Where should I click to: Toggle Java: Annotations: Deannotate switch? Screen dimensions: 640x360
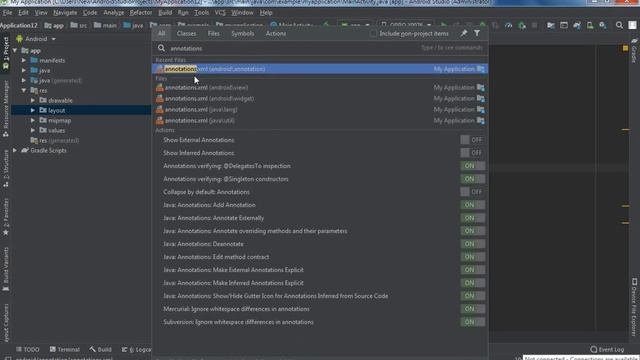pos(472,244)
